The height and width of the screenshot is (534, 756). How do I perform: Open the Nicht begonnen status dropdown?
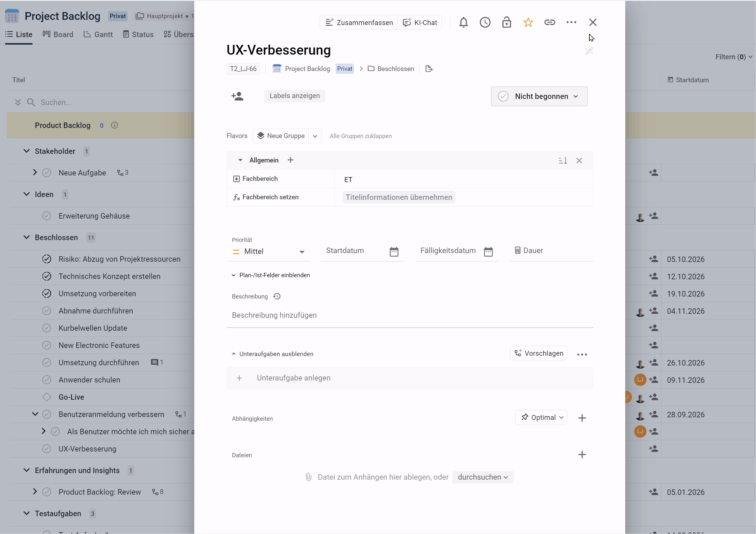(x=539, y=96)
